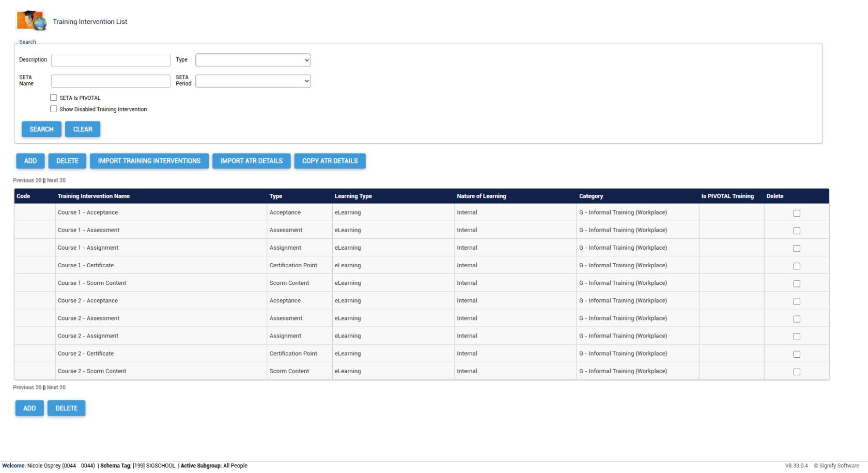Viewport: 868px width, 473px height.
Task: Click the bottom ADD button
Action: click(x=29, y=408)
